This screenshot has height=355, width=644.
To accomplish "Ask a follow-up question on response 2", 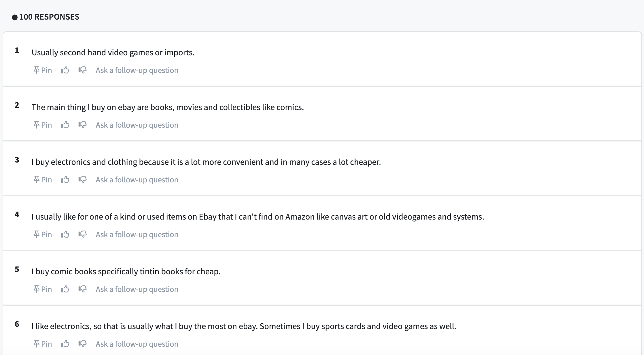I will tap(137, 125).
